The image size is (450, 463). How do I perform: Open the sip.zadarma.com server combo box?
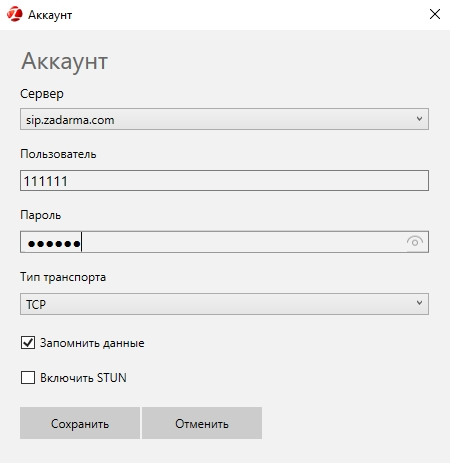(x=224, y=119)
